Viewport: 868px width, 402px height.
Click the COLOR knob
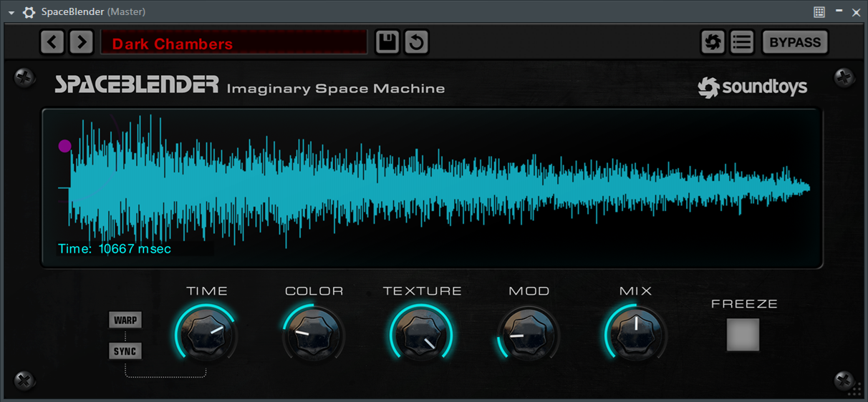(x=314, y=334)
